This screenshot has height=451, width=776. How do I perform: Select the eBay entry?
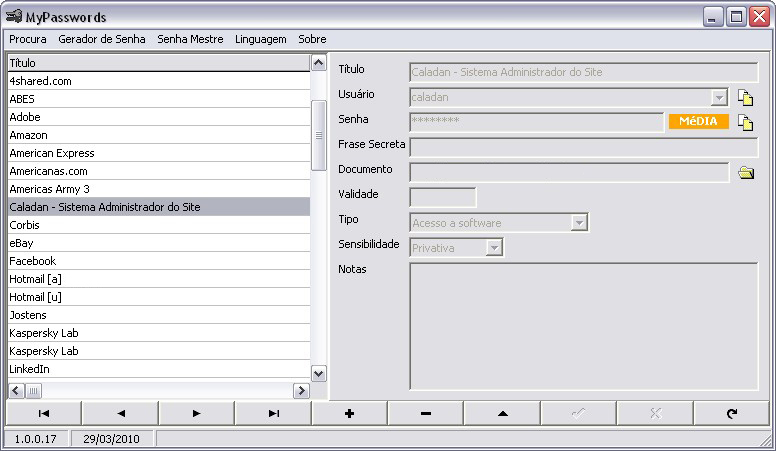click(159, 243)
